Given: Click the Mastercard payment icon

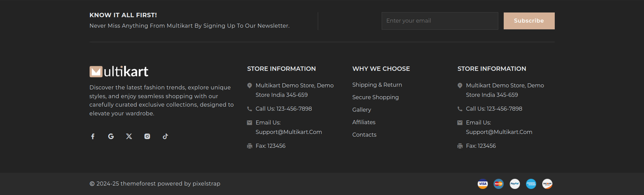Looking at the screenshot, I should [499, 184].
